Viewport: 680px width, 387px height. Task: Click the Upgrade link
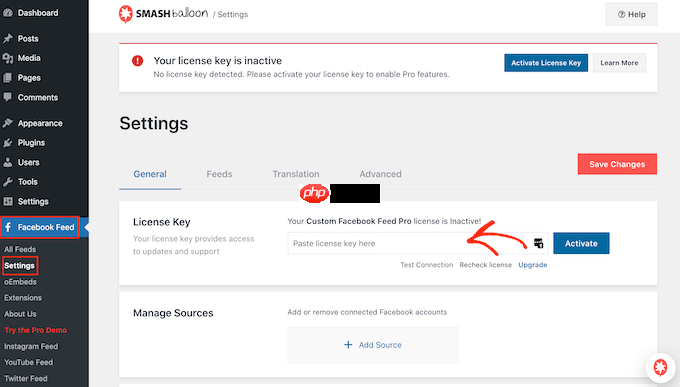tap(533, 265)
